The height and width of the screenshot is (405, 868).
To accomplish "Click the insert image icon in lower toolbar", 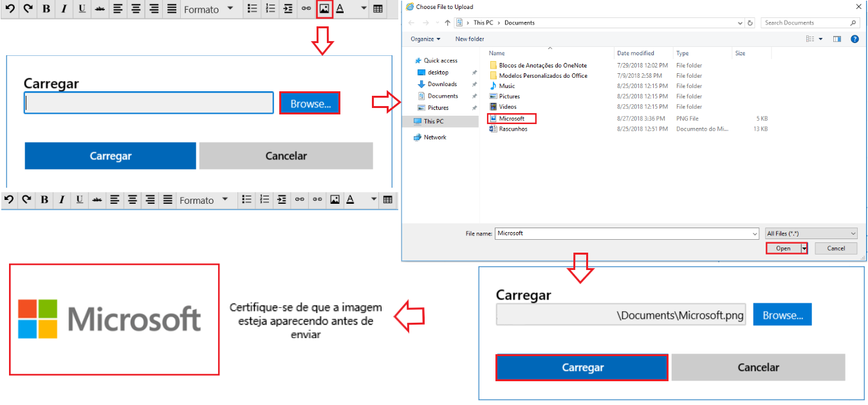I will (335, 200).
